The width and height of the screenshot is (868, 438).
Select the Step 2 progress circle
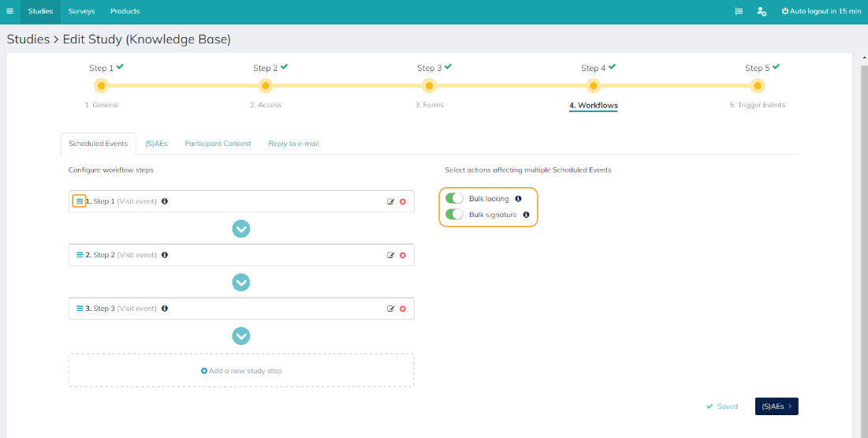(x=266, y=86)
